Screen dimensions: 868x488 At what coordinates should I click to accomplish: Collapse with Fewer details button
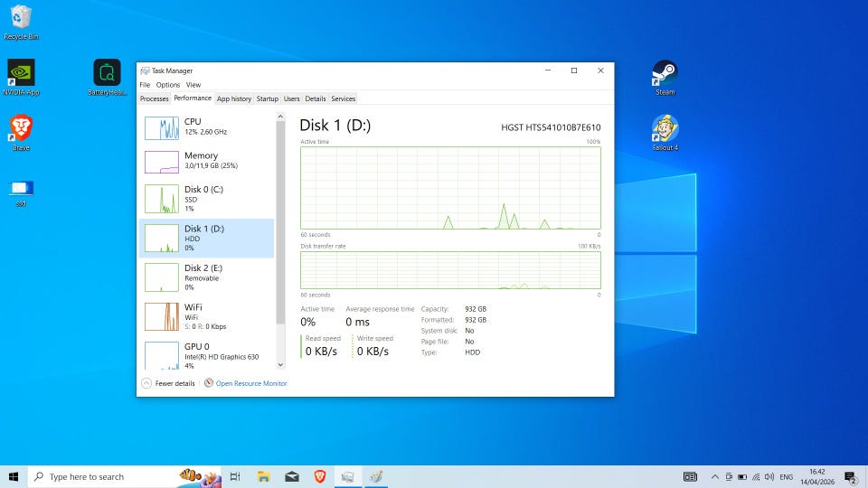click(x=168, y=383)
